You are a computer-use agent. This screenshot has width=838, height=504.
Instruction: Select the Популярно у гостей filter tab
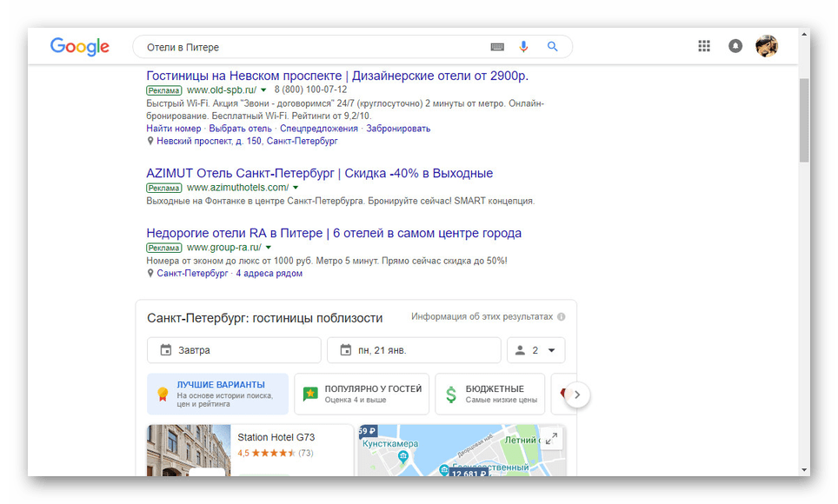coord(362,394)
